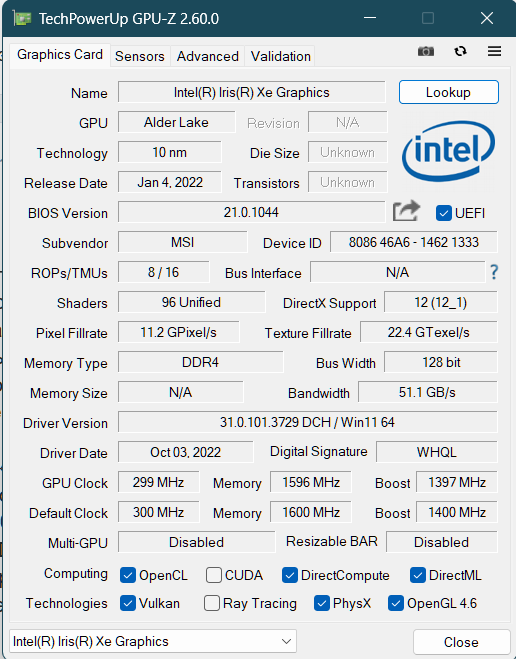
Task: Click the Bandwidth value 51.1 GB/s
Action: [427, 393]
